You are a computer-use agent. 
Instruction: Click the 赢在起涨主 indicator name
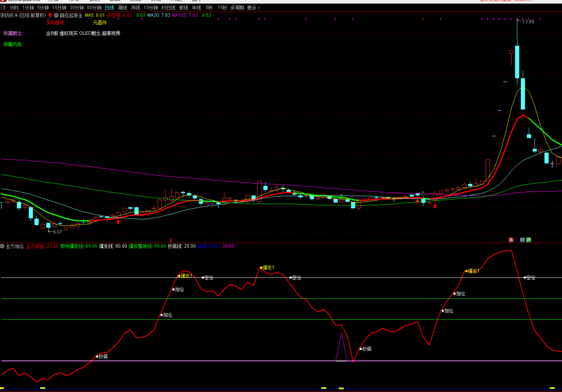click(x=71, y=15)
